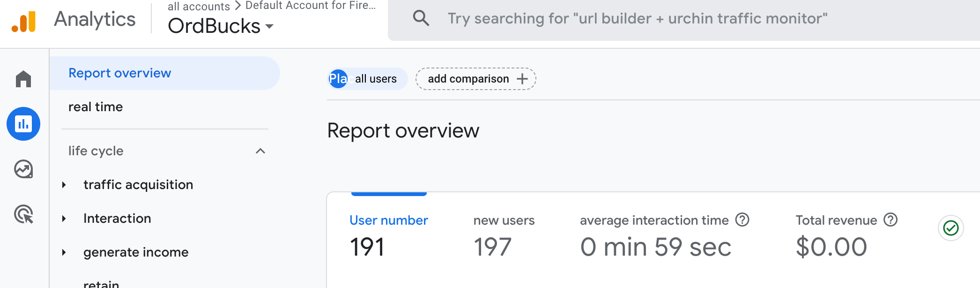
Task: Select the Reports bar chart icon
Action: pos(23,124)
